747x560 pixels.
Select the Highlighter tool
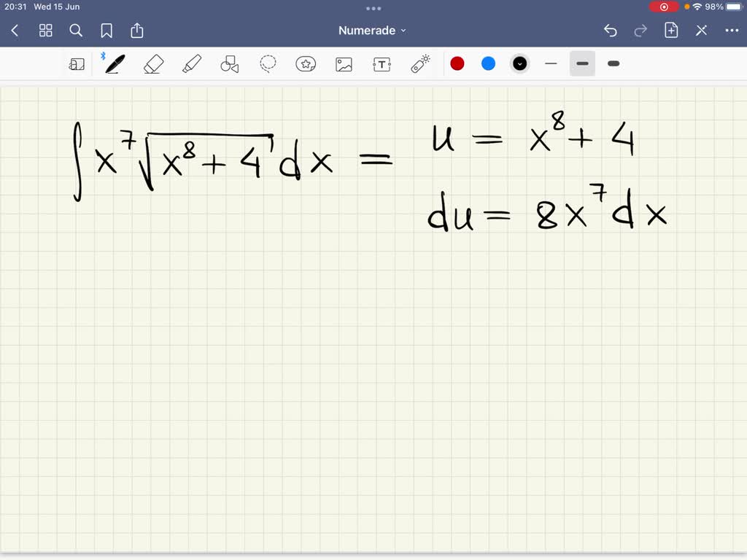(x=191, y=63)
